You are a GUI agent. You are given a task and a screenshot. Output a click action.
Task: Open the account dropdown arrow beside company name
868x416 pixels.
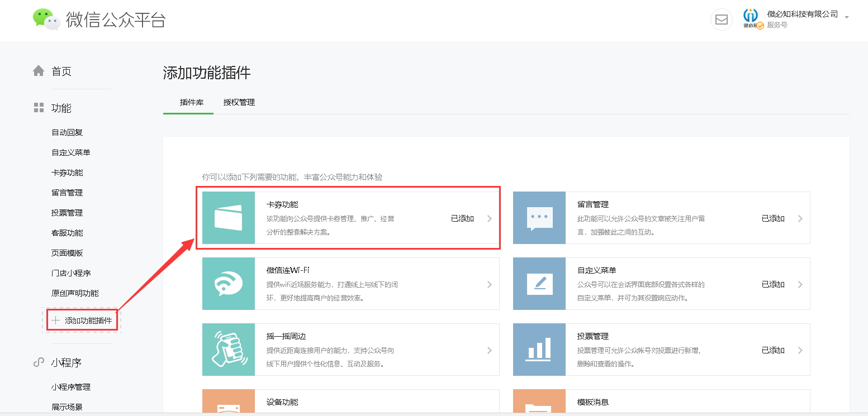(x=847, y=17)
